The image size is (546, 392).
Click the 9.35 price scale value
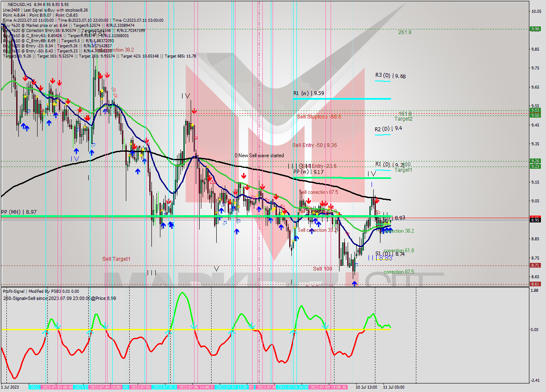[x=536, y=144]
